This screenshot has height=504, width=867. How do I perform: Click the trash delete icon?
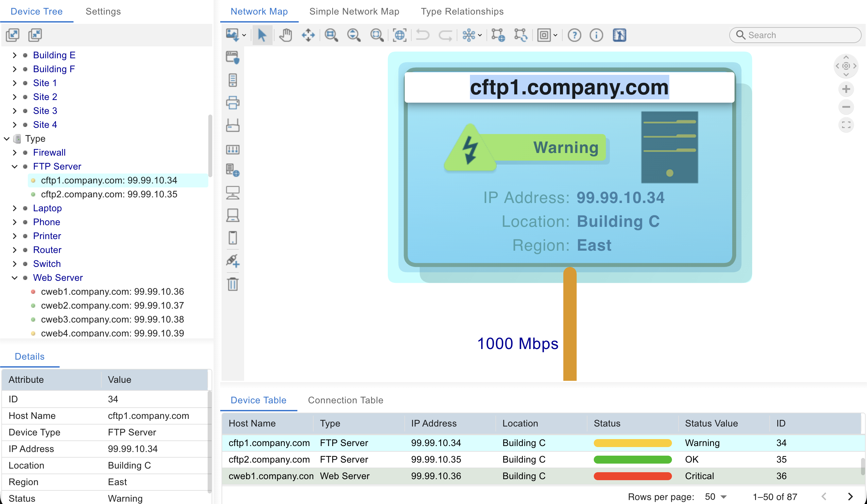tap(232, 284)
